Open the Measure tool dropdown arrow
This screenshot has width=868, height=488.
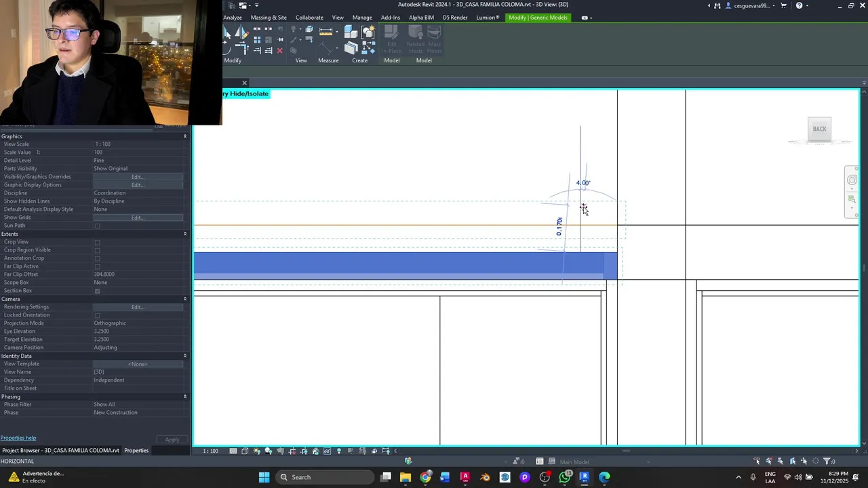pos(337,31)
